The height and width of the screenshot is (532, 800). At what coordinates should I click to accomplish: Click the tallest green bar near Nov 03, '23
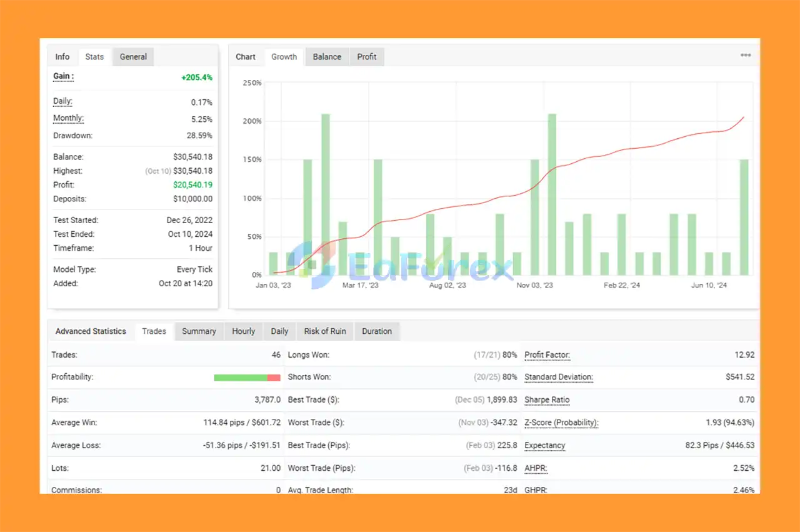click(x=552, y=194)
